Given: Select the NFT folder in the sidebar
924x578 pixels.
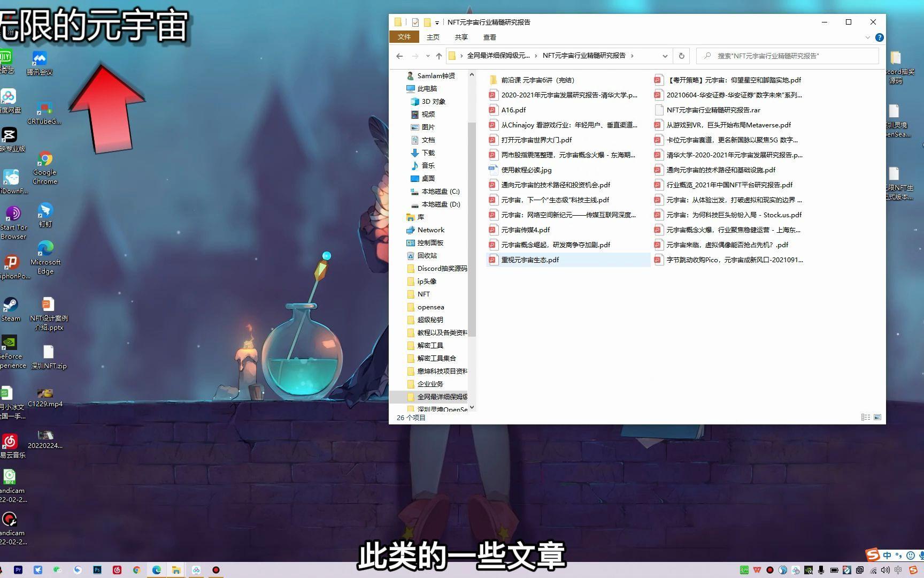Looking at the screenshot, I should point(423,294).
